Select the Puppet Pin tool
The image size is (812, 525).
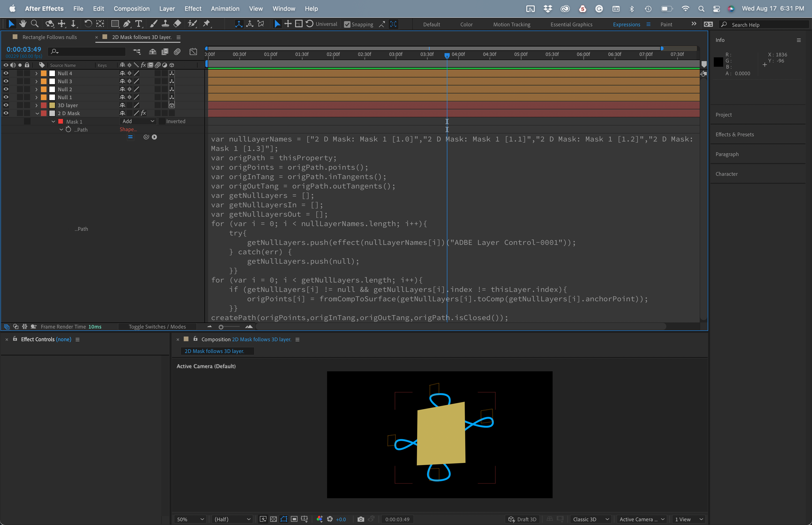[x=207, y=24]
